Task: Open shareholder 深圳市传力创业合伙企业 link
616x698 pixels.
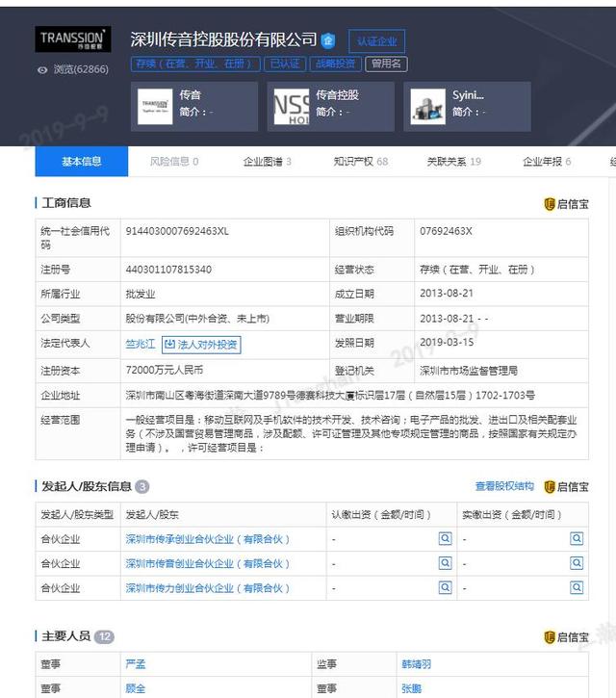Action: [208, 588]
